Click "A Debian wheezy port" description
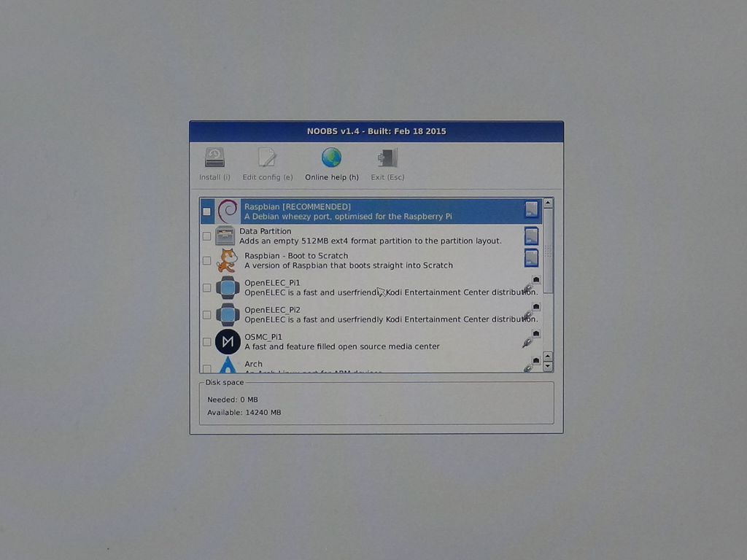This screenshot has height=560, width=747. click(x=348, y=217)
